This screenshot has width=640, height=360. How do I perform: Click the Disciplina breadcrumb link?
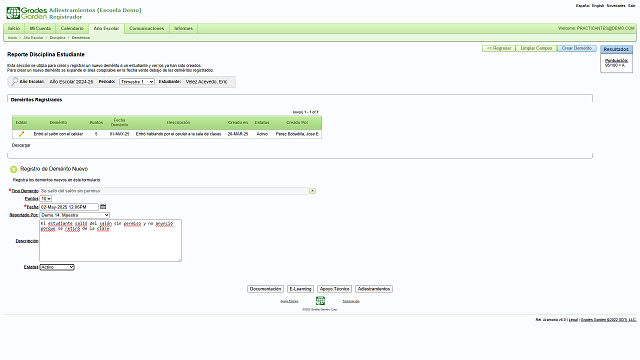point(58,38)
